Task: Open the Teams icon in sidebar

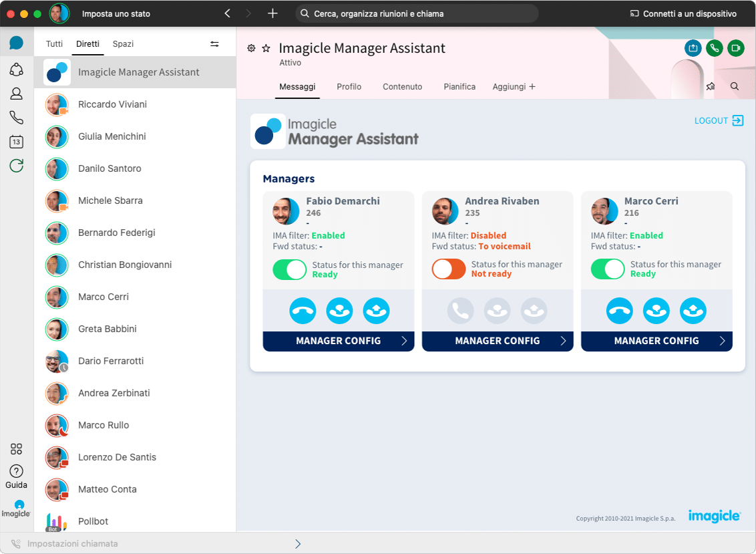Action: click(17, 70)
